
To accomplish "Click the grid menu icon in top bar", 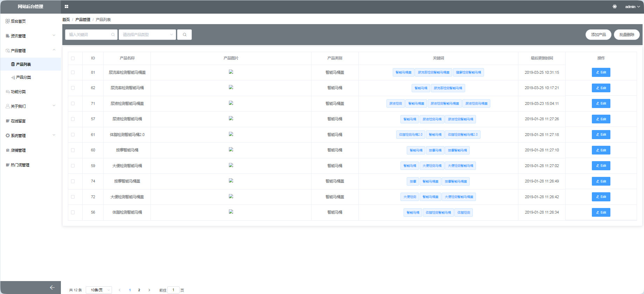I will click(x=66, y=7).
